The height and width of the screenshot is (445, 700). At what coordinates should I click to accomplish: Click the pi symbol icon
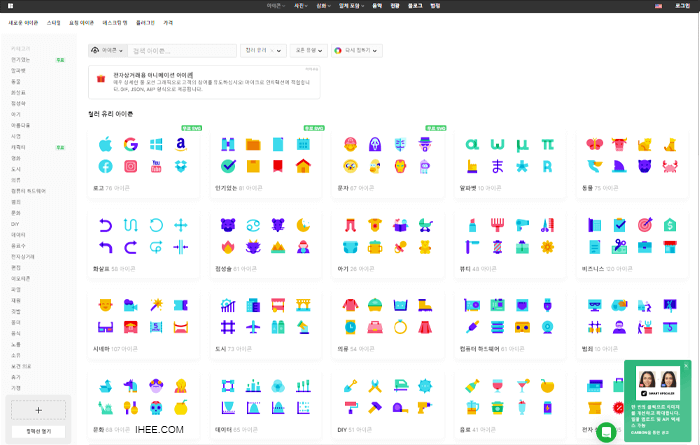(x=547, y=144)
